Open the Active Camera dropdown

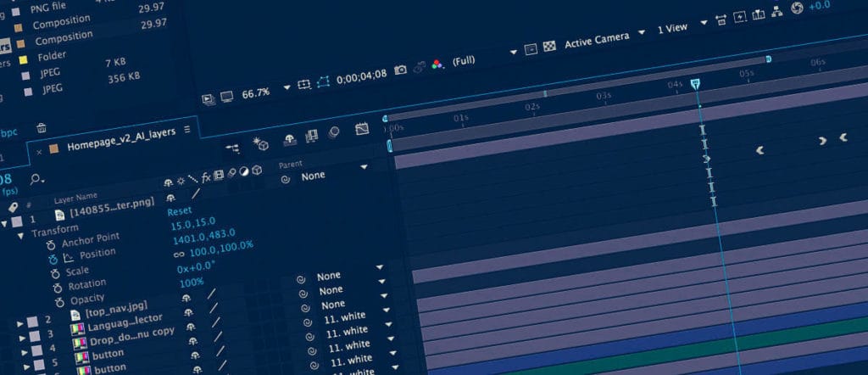(642, 32)
